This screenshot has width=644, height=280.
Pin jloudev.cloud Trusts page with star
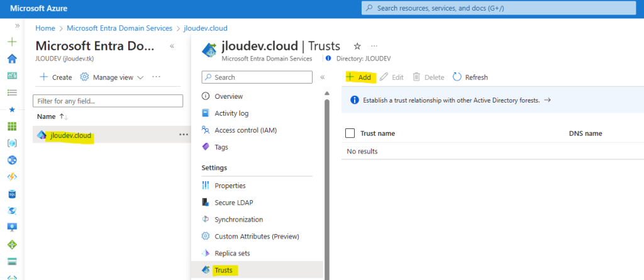pyautogui.click(x=357, y=46)
